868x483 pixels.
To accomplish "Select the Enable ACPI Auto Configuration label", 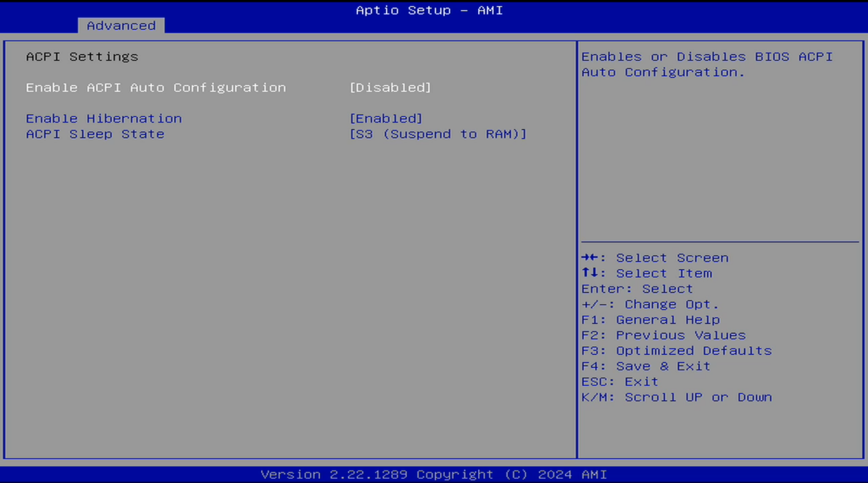I will [156, 88].
